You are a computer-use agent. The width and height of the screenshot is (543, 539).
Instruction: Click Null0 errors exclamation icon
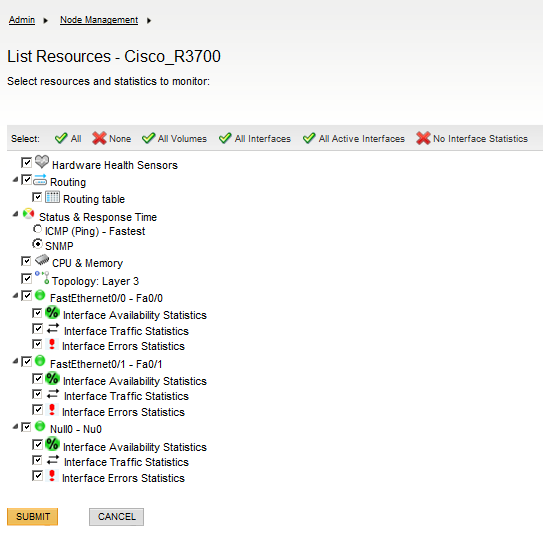pos(52,476)
